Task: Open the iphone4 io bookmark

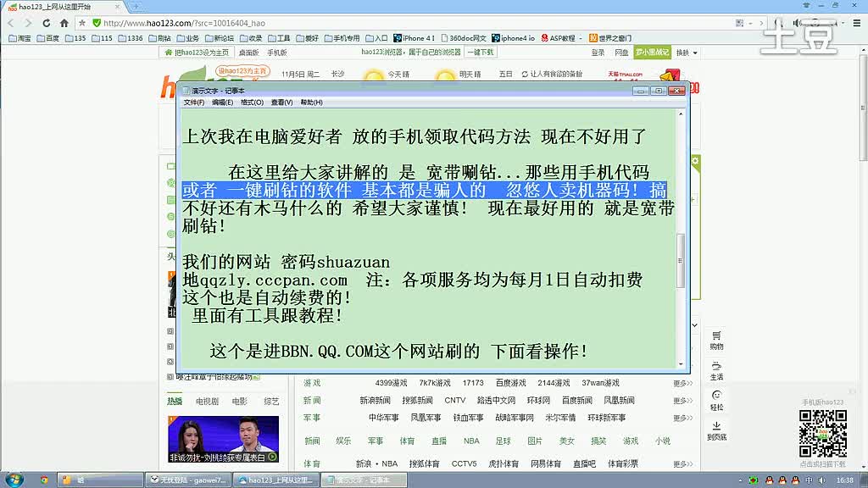Action: (514, 38)
